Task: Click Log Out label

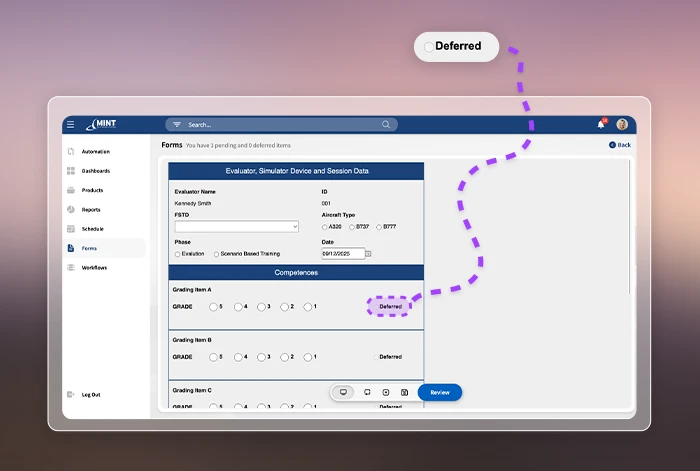Action: [x=91, y=395]
